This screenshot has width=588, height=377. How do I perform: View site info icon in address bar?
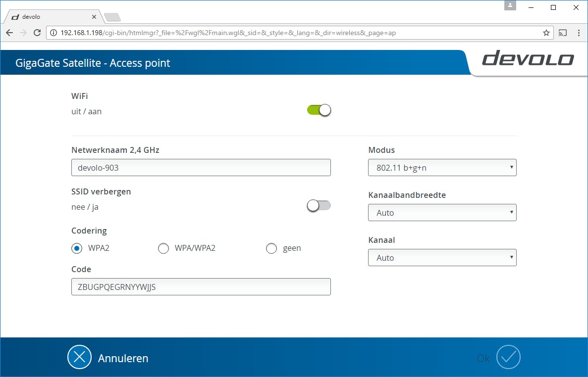point(53,33)
